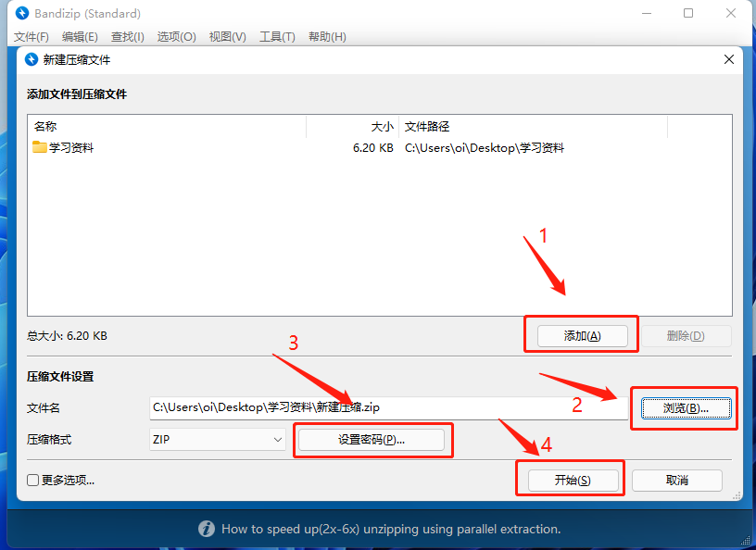This screenshot has height=550, width=756.
Task: Click the 名称 column header
Action: tap(44, 126)
